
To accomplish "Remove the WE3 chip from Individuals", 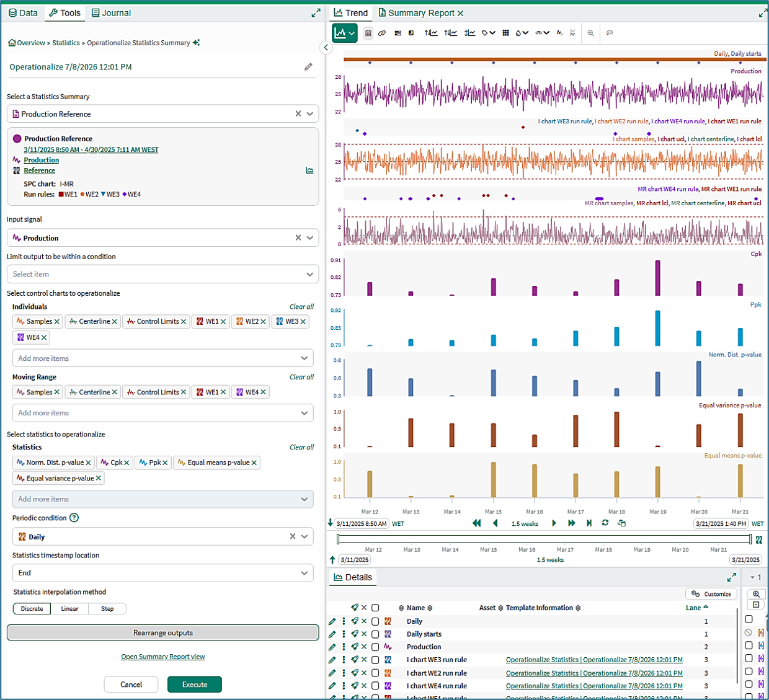I will 303,322.
